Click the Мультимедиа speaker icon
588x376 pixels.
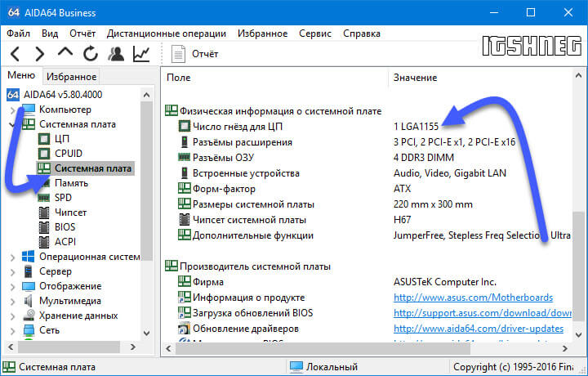click(x=28, y=301)
